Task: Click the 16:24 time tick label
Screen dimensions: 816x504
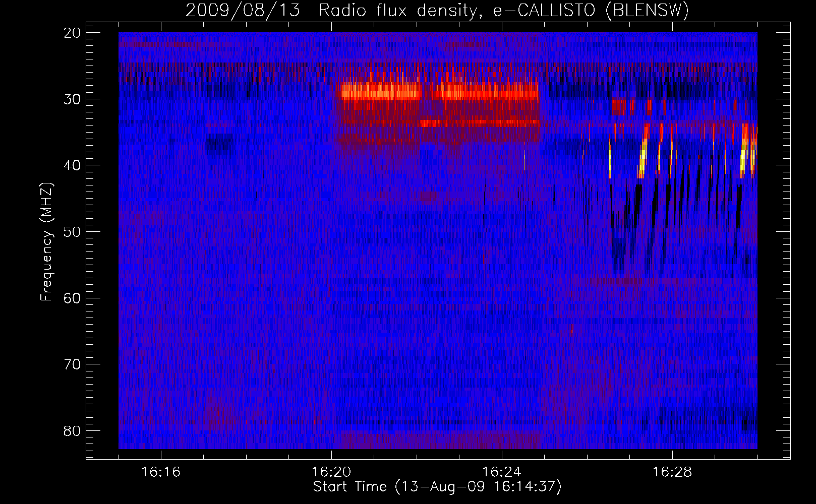Action: pos(502,472)
